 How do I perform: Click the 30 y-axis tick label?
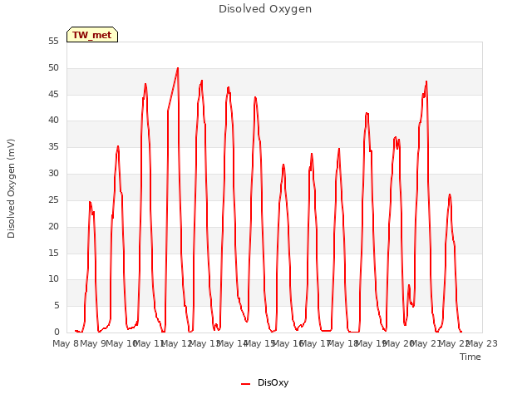point(53,174)
